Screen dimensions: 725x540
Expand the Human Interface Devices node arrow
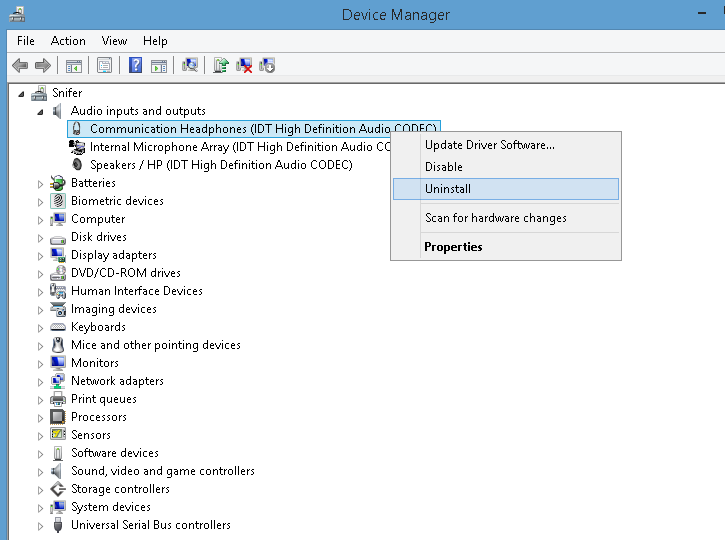click(40, 292)
